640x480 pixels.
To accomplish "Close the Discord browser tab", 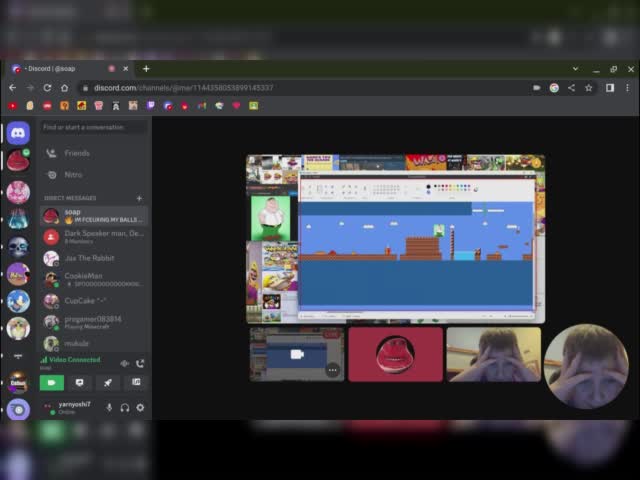I will coord(126,69).
